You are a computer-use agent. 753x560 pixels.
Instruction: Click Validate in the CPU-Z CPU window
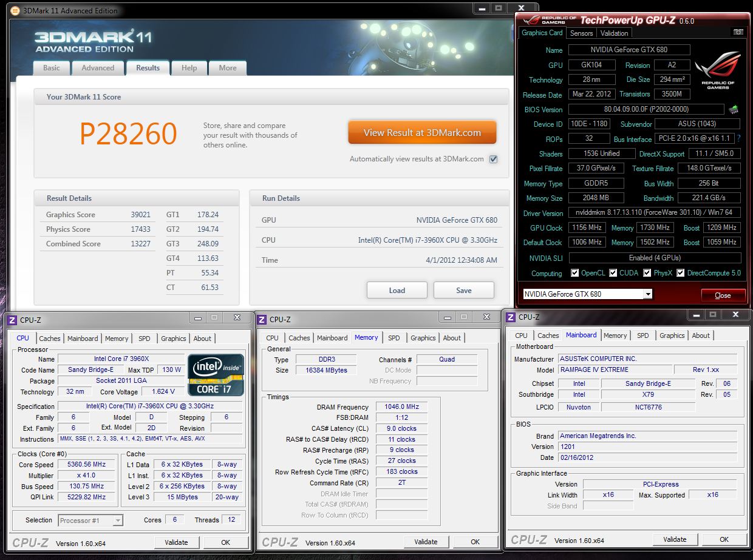tap(176, 542)
